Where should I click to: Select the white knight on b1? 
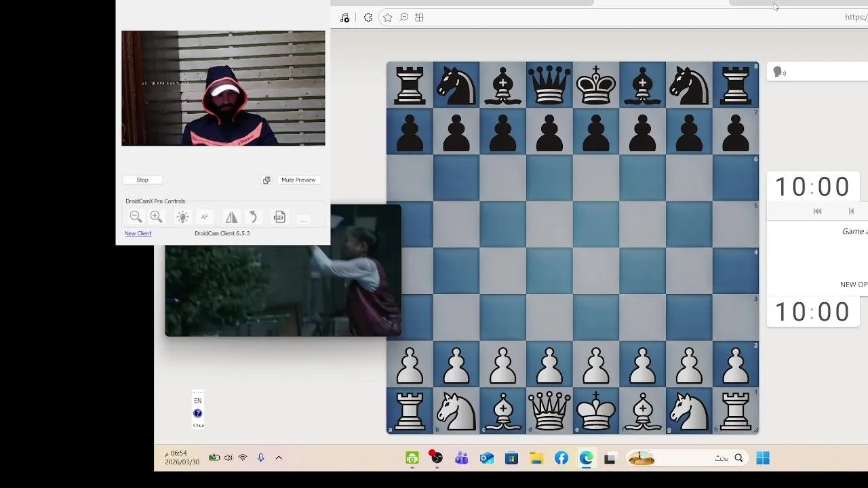(x=456, y=411)
